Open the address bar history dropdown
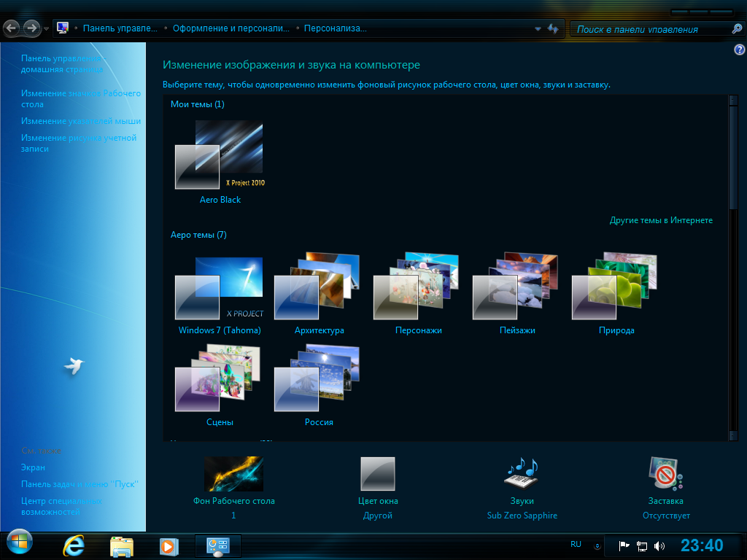This screenshot has width=747, height=560. (x=538, y=28)
